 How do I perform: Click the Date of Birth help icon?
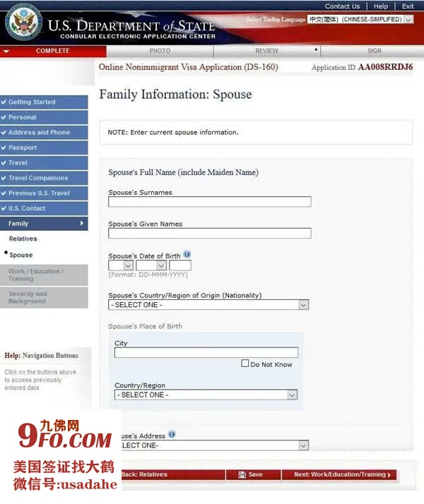(x=187, y=255)
